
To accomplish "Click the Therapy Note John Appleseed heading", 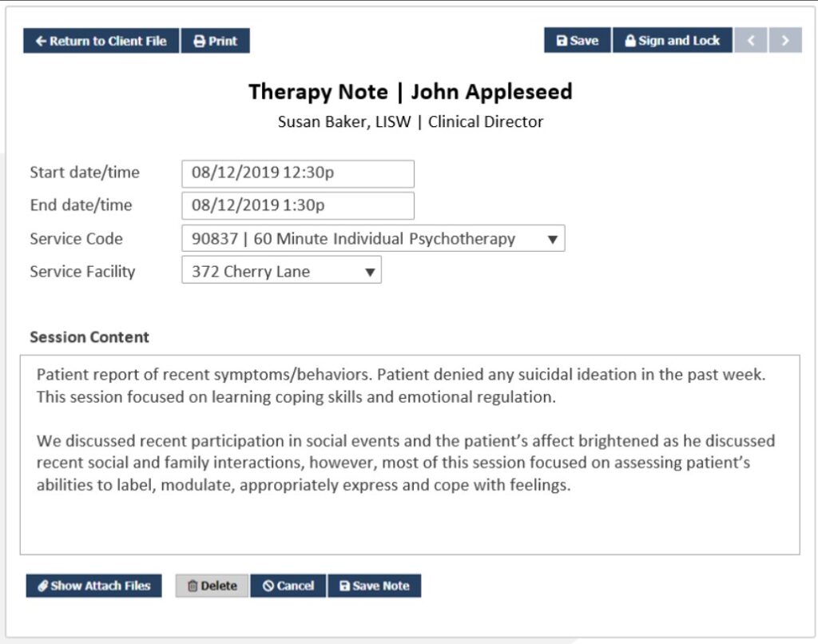I will click(410, 91).
